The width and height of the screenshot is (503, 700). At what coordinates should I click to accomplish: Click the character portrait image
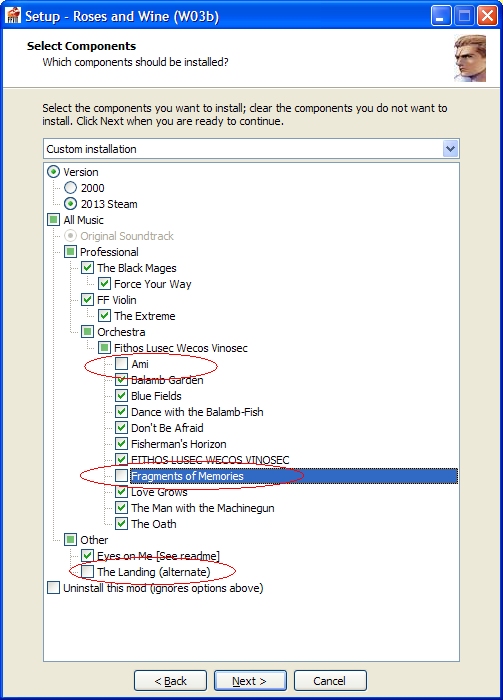pos(470,58)
